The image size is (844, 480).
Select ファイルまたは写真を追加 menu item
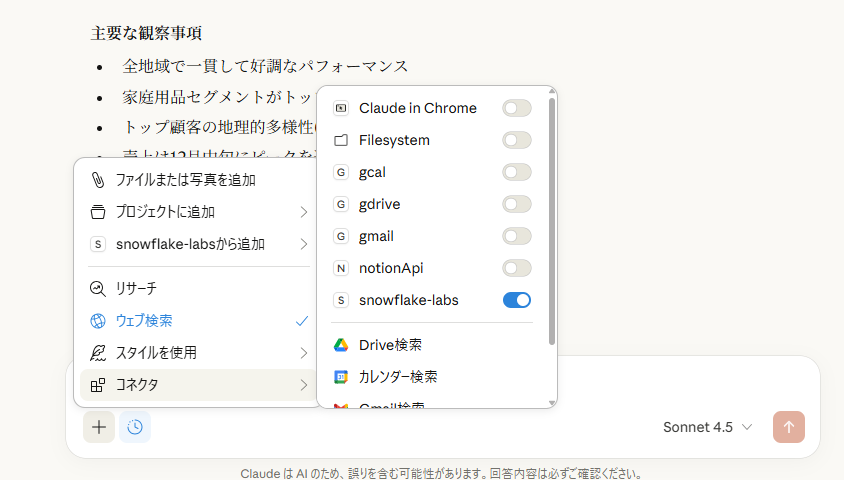click(x=199, y=180)
